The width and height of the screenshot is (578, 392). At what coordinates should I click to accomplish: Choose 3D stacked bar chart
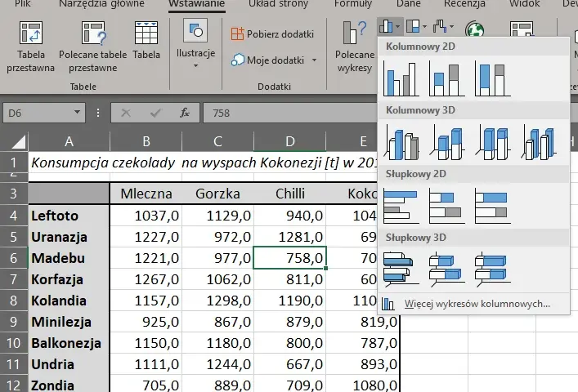[446, 269]
